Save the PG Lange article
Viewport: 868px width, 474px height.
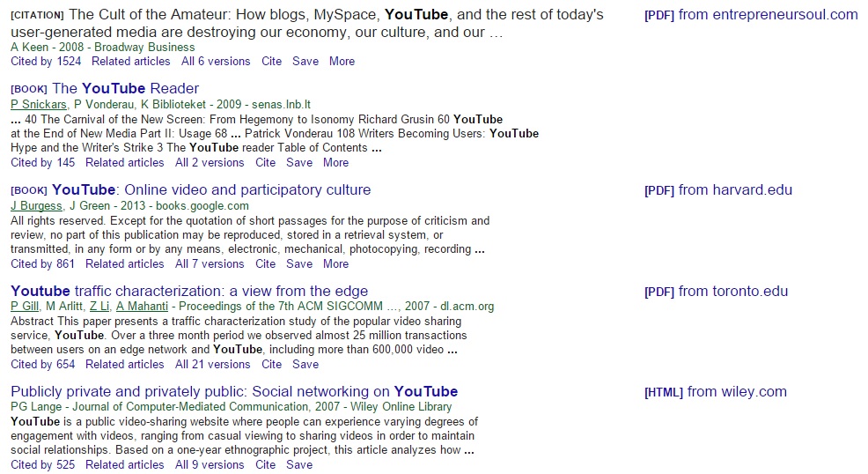pos(299,465)
